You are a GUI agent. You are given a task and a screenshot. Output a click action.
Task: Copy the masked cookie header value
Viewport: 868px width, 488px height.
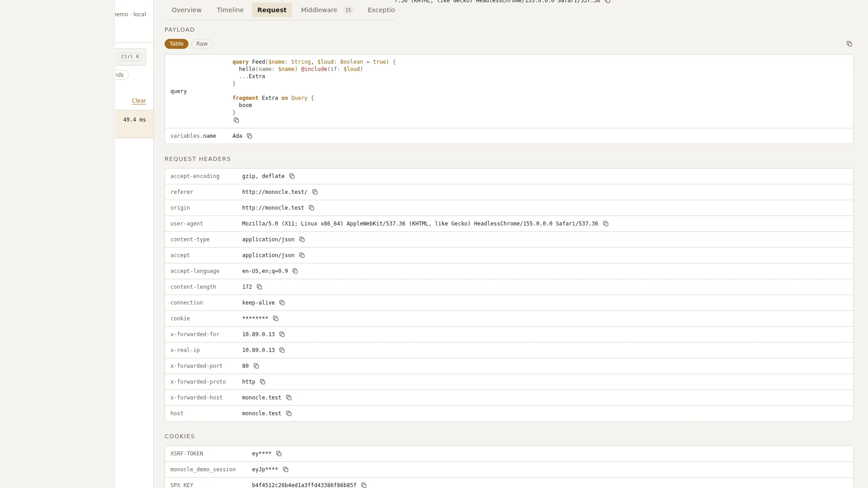[x=275, y=319]
